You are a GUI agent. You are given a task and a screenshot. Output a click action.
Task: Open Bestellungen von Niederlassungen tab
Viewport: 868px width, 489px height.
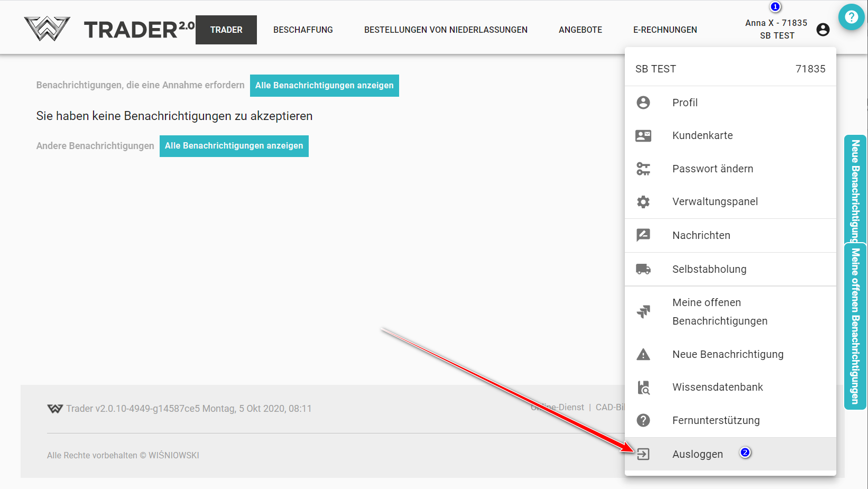[446, 30]
